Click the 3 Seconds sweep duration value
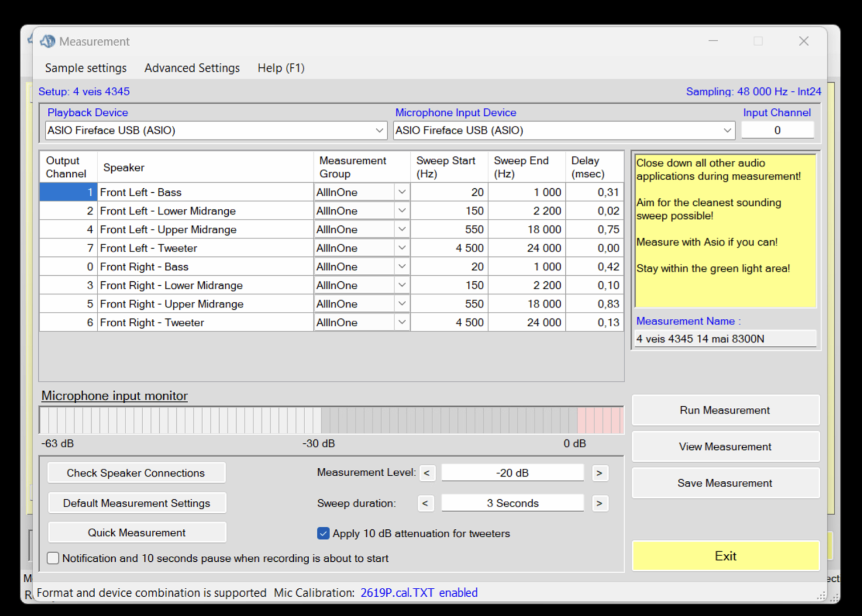Viewport: 862px width, 616px height. [x=512, y=503]
